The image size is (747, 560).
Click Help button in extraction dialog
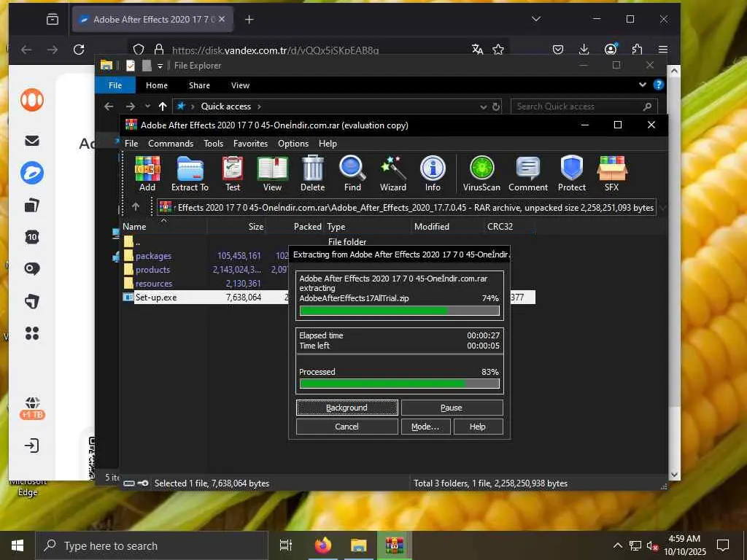tap(478, 427)
